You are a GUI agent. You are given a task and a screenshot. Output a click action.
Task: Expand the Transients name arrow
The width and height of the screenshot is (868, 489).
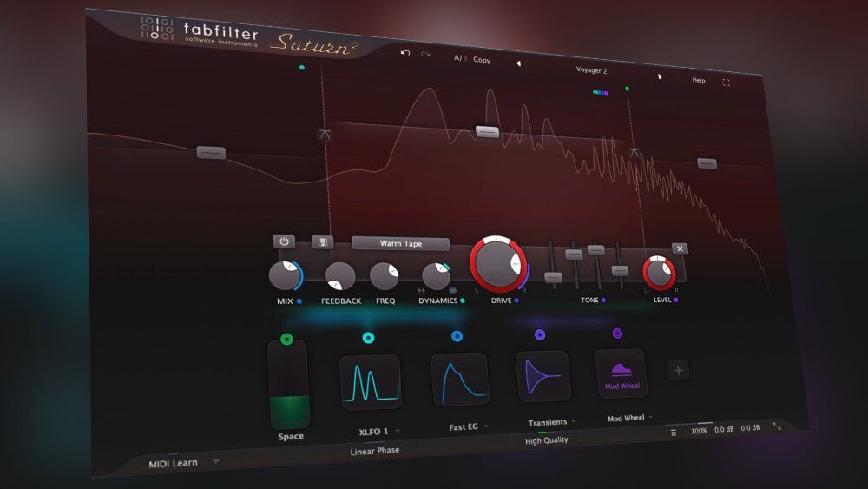click(574, 421)
